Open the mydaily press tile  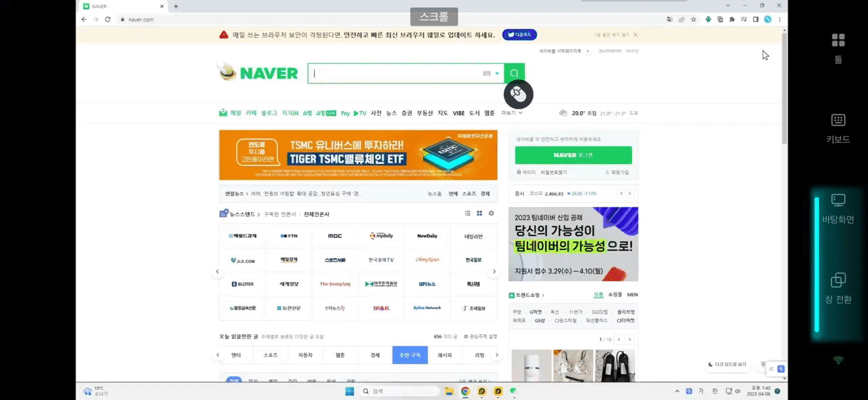tap(381, 236)
